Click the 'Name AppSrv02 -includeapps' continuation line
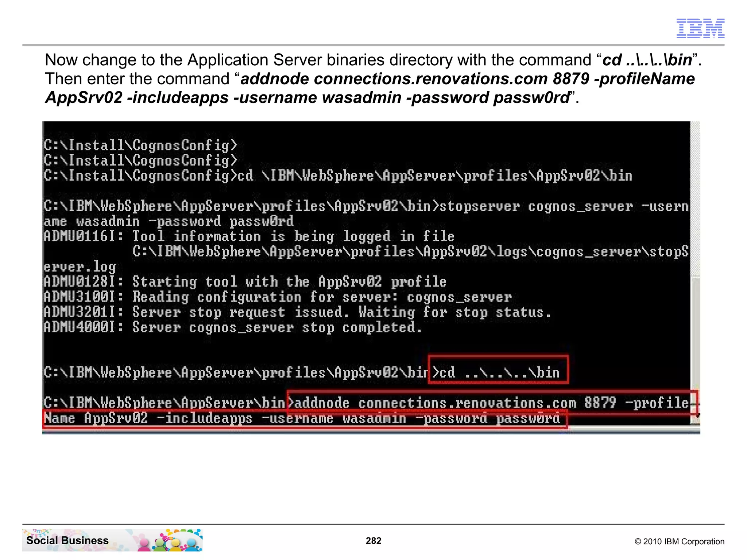Screen dimensions: 747x560 click(302, 418)
